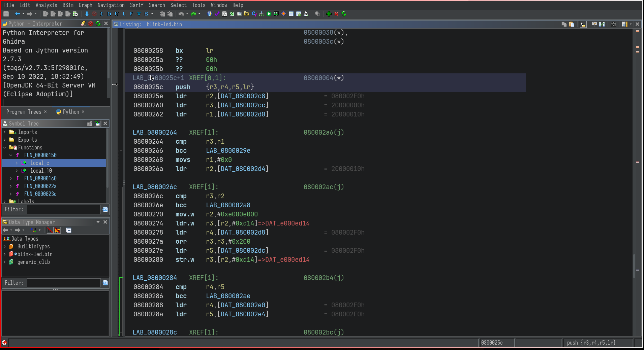This screenshot has width=644, height=350.
Task: Click the green redo arrow icon
Action: 193,14
